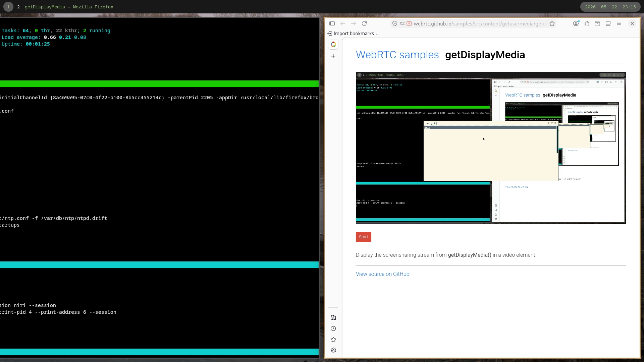This screenshot has height=362, width=644.
Task: Open the tracking protection shield panel
Action: (x=395, y=23)
